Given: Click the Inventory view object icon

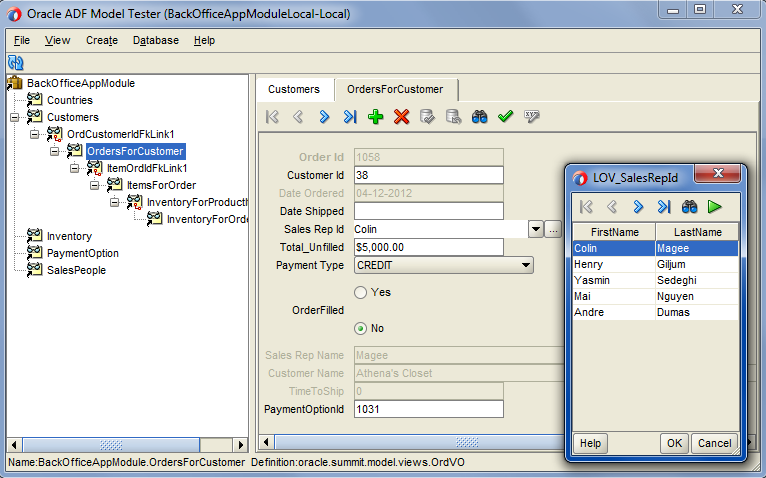Looking at the screenshot, I should click(x=34, y=236).
